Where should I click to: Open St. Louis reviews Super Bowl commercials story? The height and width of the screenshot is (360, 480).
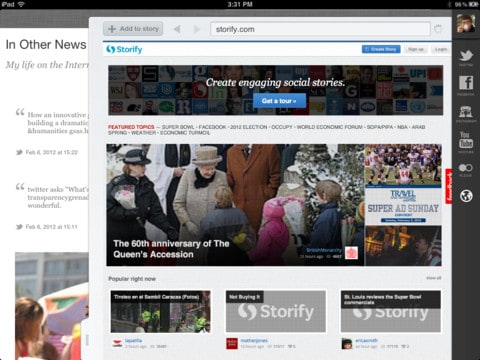(391, 311)
